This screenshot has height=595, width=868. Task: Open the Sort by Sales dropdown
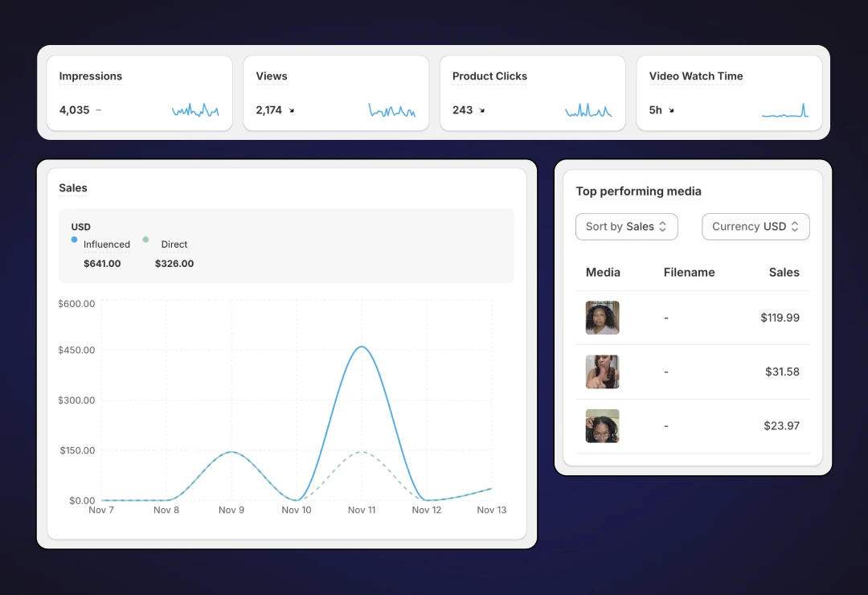coord(626,227)
